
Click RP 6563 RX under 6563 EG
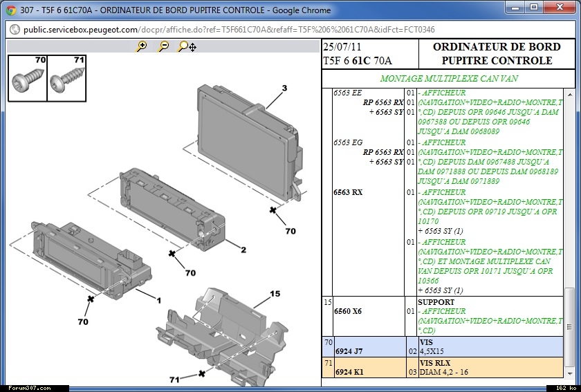pos(383,152)
